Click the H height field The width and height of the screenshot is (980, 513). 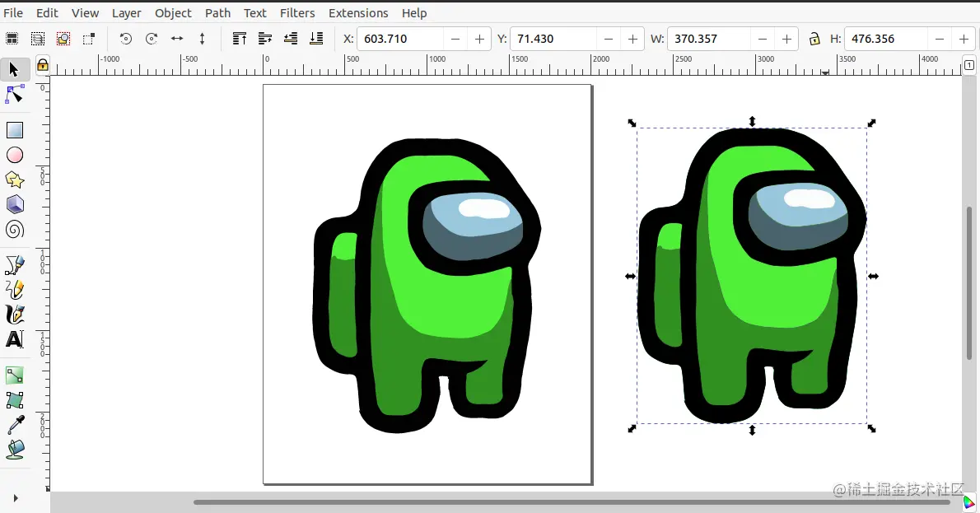pos(885,39)
